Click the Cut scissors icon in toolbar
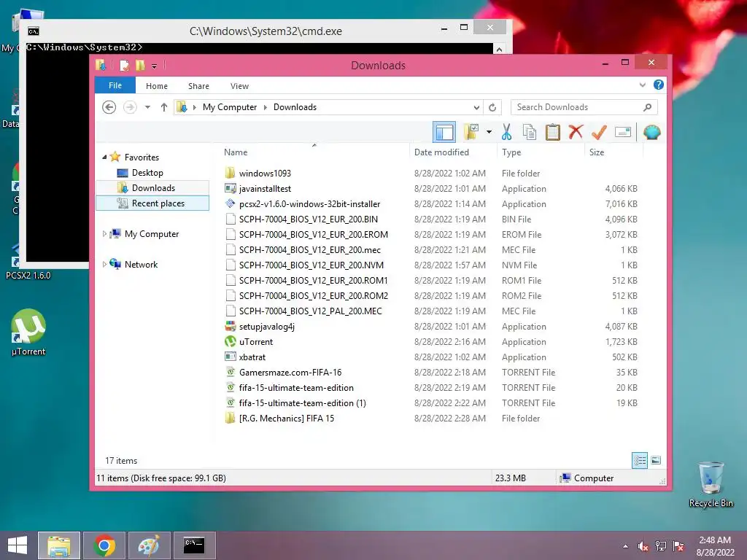 506,132
